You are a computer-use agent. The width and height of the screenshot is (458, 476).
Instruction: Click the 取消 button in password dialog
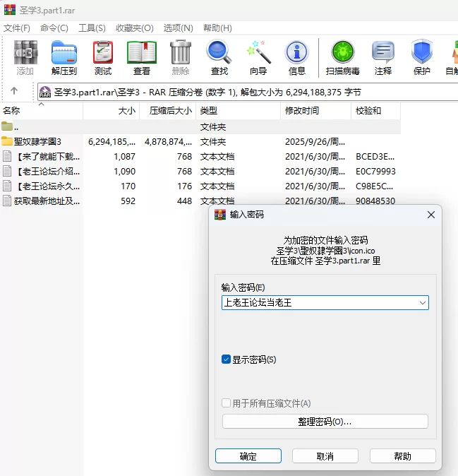coord(325,456)
